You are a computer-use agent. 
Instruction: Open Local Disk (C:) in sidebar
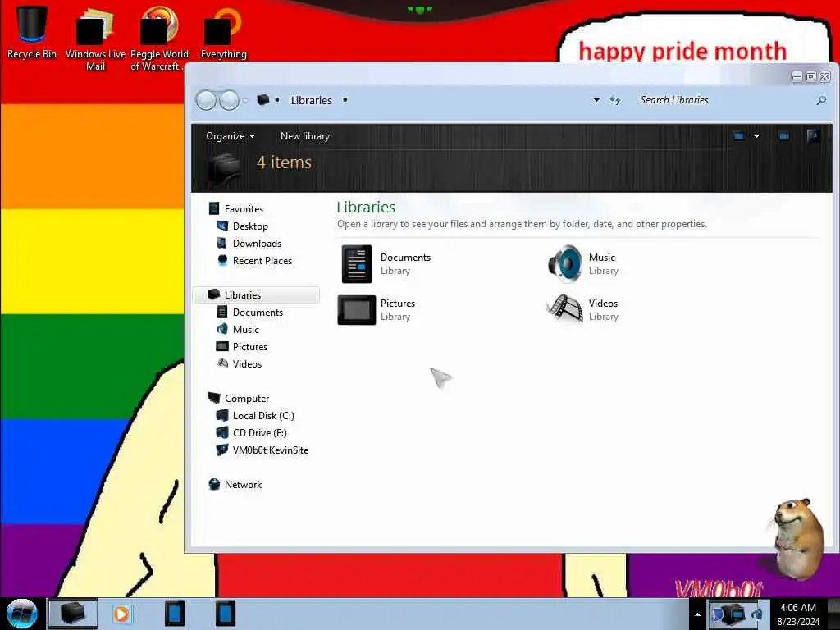click(x=255, y=416)
